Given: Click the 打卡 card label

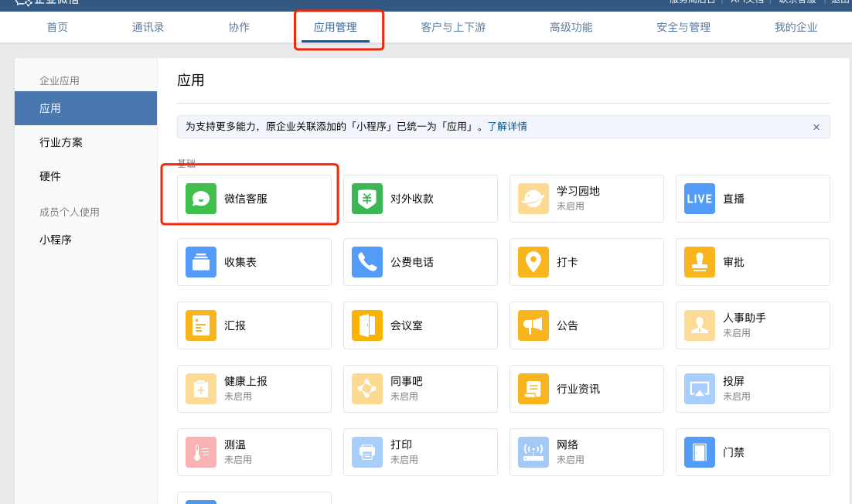Looking at the screenshot, I should (567, 262).
